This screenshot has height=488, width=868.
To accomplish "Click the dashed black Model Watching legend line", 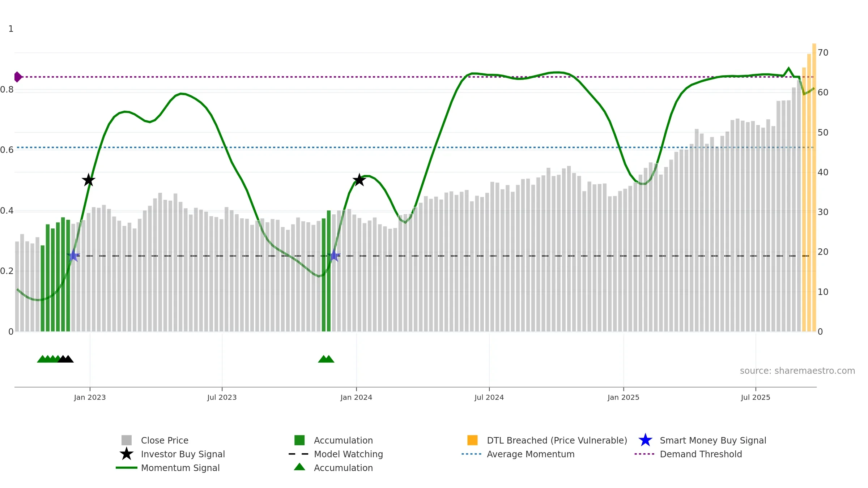I will tap(299, 454).
